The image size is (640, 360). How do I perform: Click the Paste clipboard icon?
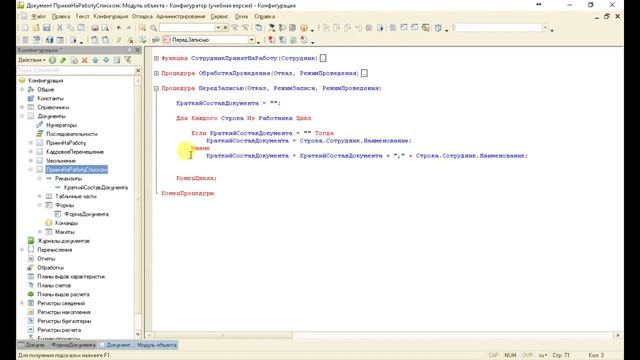point(81,28)
